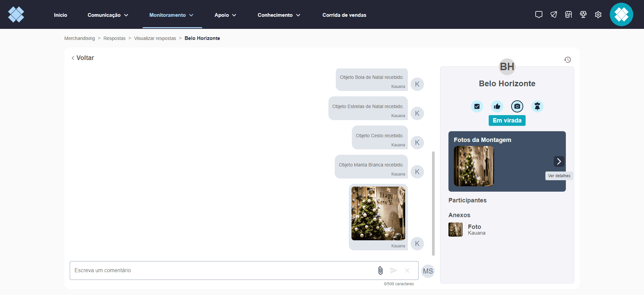
Task: Select the camera icon under Belo Horizonte
Action: pyautogui.click(x=517, y=106)
